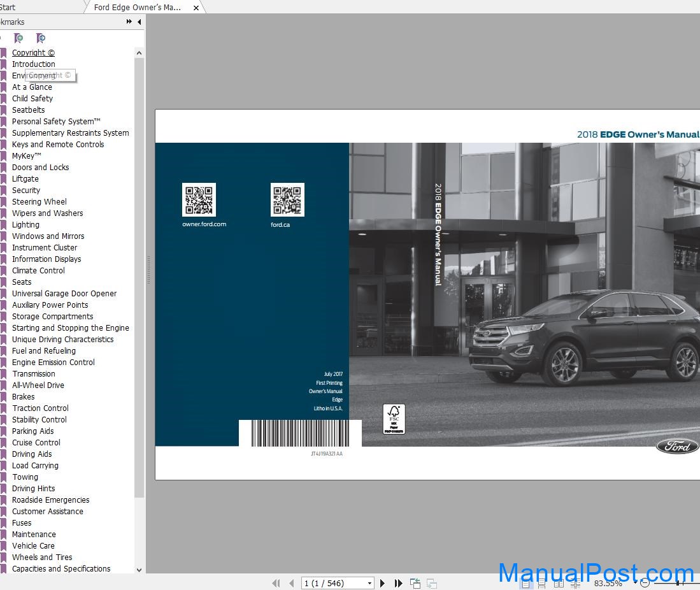Open the Instrument Cluster bookmark
This screenshot has height=590, width=700.
[x=45, y=247]
